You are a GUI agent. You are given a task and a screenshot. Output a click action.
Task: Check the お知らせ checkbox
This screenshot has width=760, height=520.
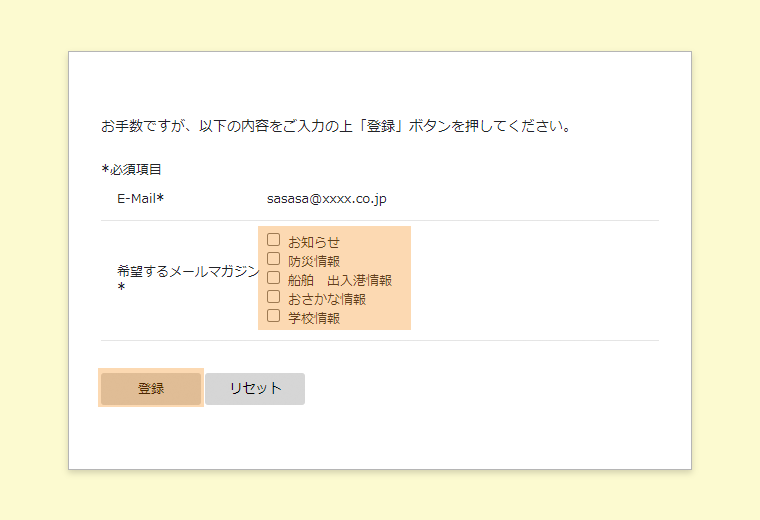click(x=273, y=240)
